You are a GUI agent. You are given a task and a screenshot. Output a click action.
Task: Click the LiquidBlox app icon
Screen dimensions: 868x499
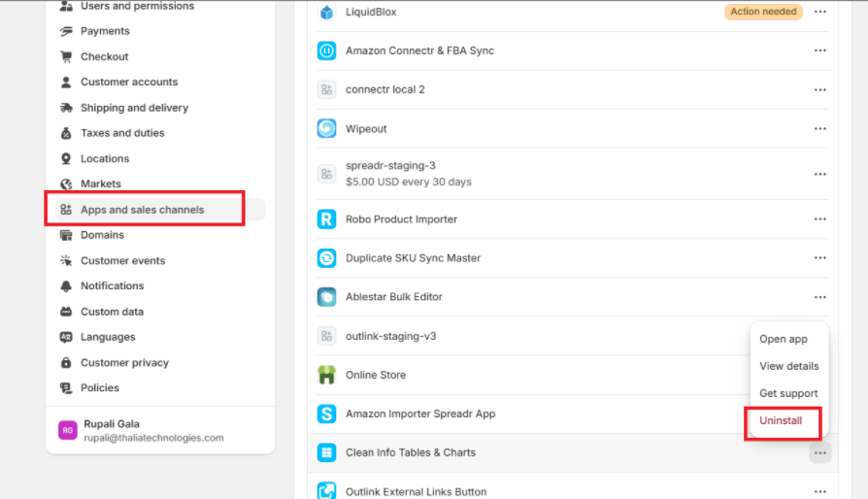point(326,12)
